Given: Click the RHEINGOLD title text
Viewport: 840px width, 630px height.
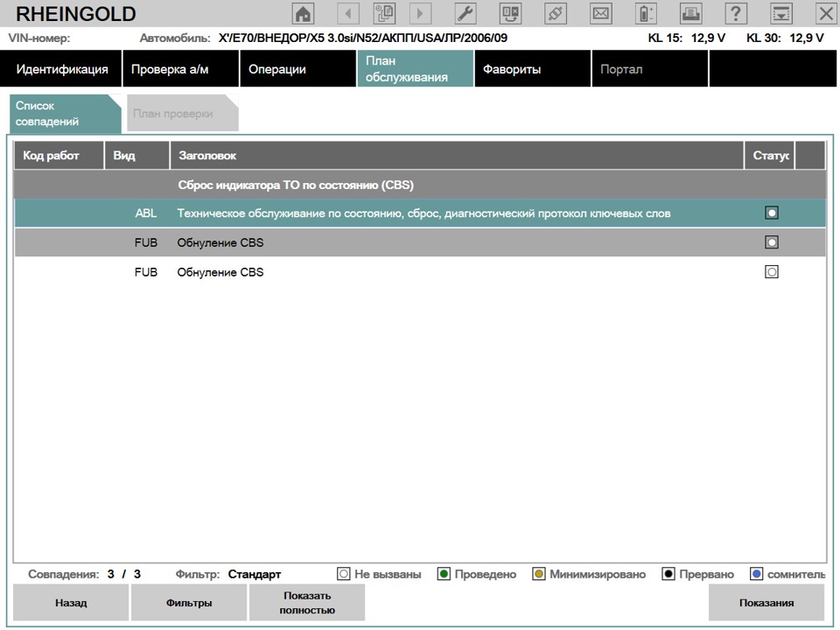Looking at the screenshot, I should point(75,14).
